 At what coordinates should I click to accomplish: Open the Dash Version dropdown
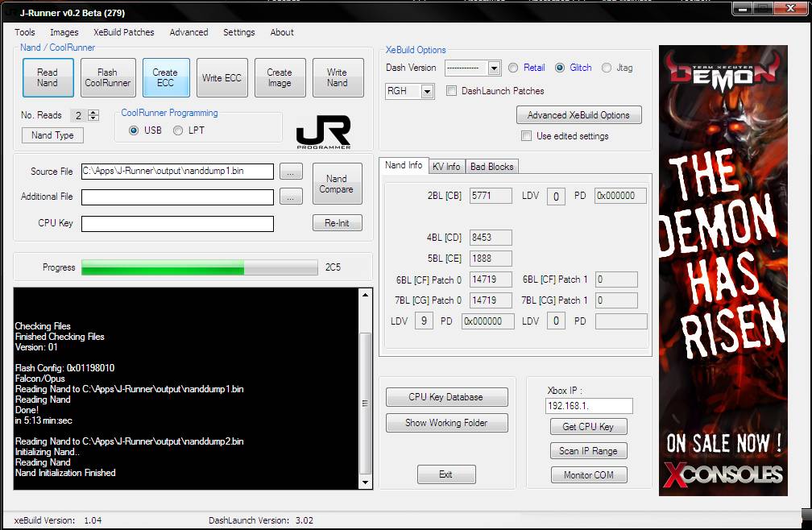pos(494,68)
